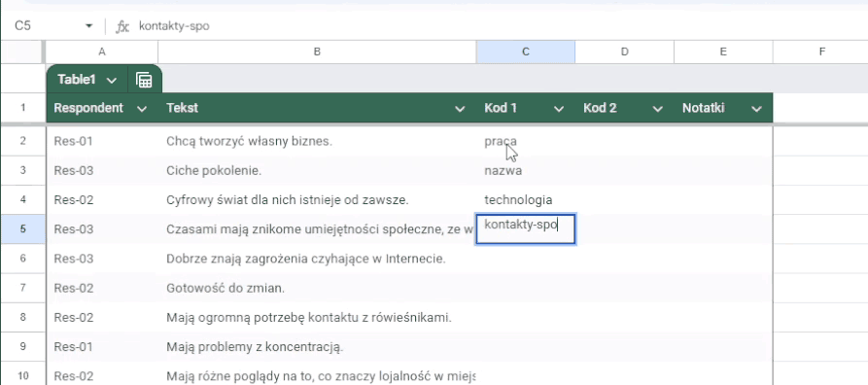Select column D header
The width and height of the screenshot is (868, 385).
[624, 52]
